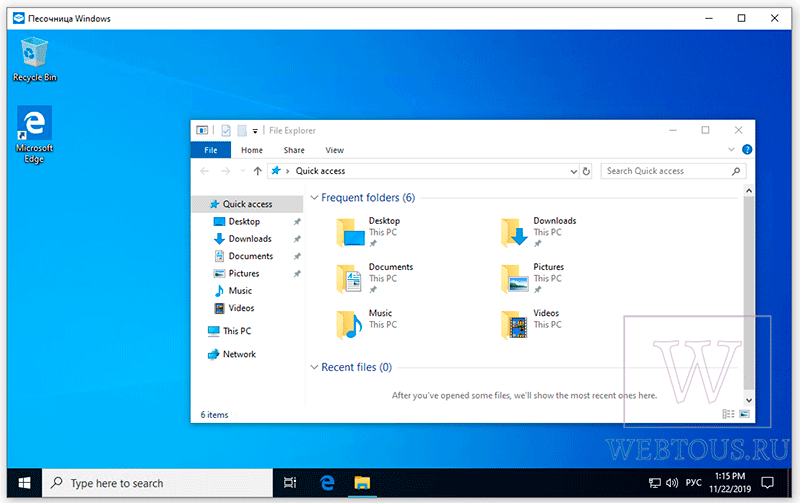The image size is (800, 503).
Task: Open the View ribbon tab
Action: (335, 150)
